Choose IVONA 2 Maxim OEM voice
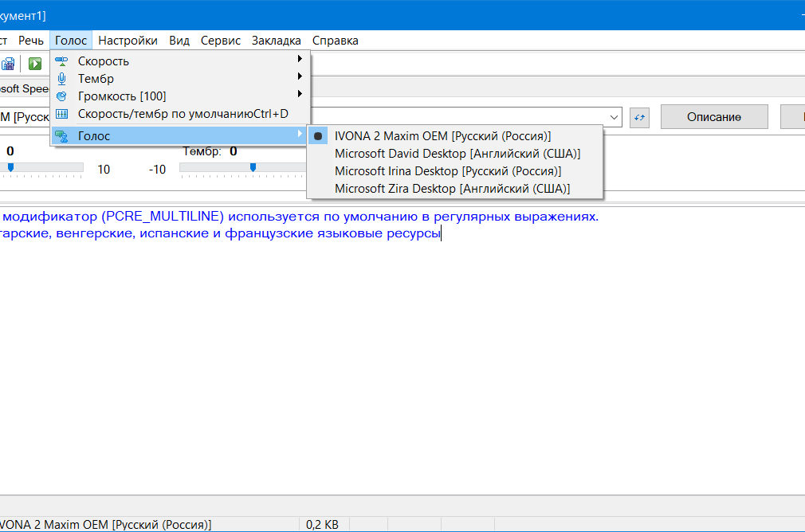The image size is (805, 532). 455,136
